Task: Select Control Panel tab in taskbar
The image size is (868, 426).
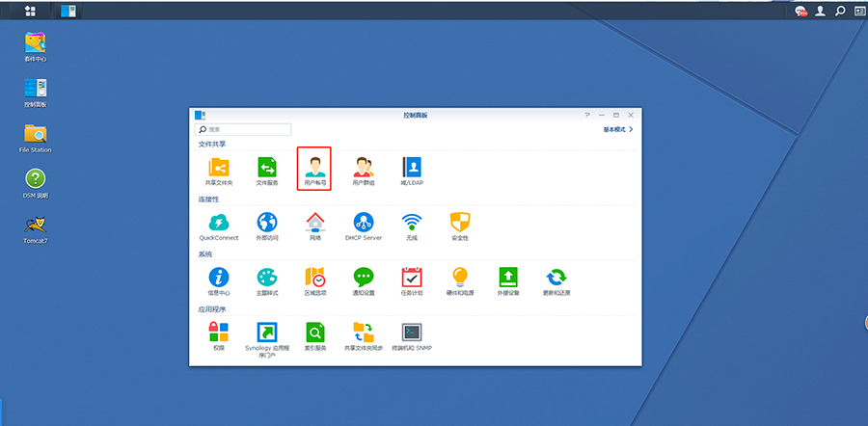Action: click(x=68, y=11)
